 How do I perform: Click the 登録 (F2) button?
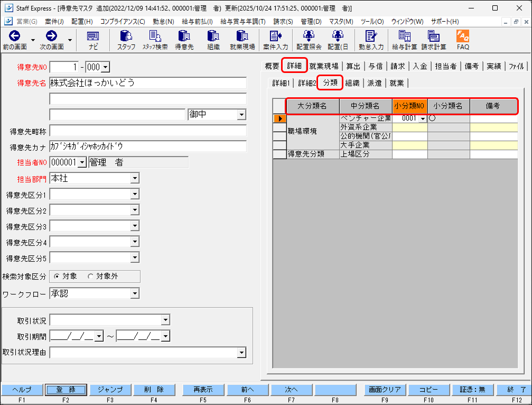point(66,390)
